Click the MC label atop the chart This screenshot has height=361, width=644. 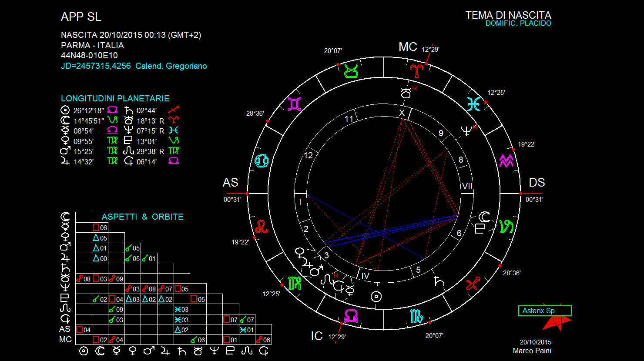click(408, 47)
